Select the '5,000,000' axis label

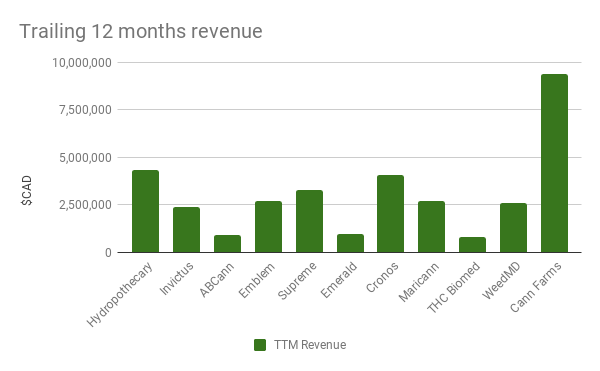(85, 158)
